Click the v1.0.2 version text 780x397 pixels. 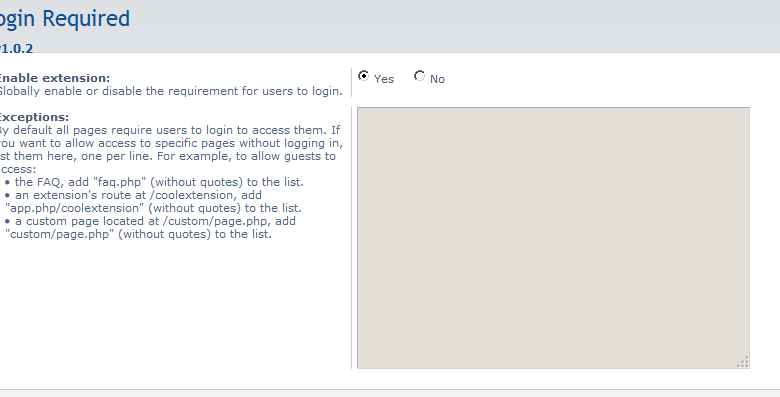point(16,49)
